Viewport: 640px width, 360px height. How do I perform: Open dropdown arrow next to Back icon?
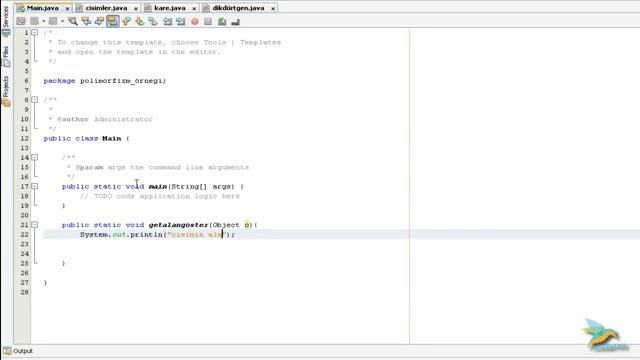pyautogui.click(x=43, y=21)
